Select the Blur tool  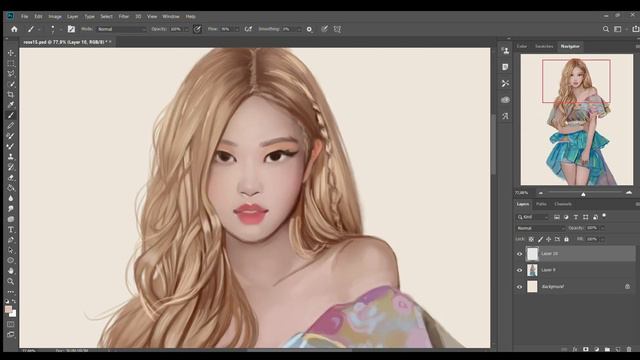tap(11, 198)
